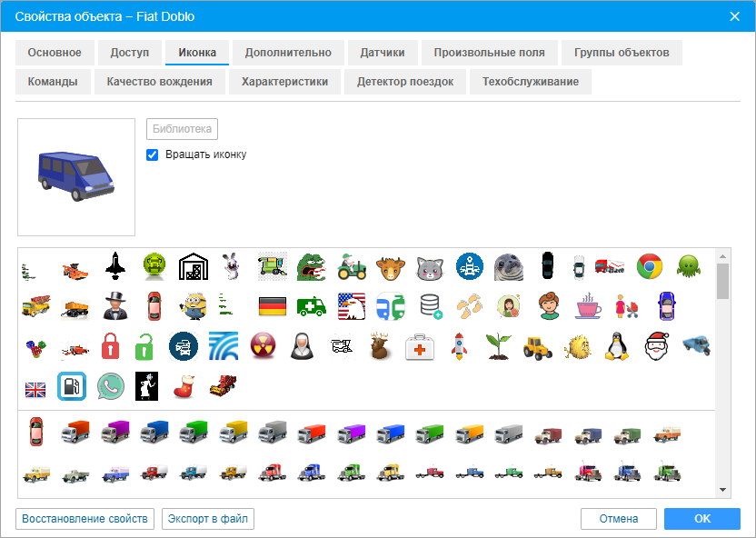Switch to the Команды tab

[x=53, y=82]
